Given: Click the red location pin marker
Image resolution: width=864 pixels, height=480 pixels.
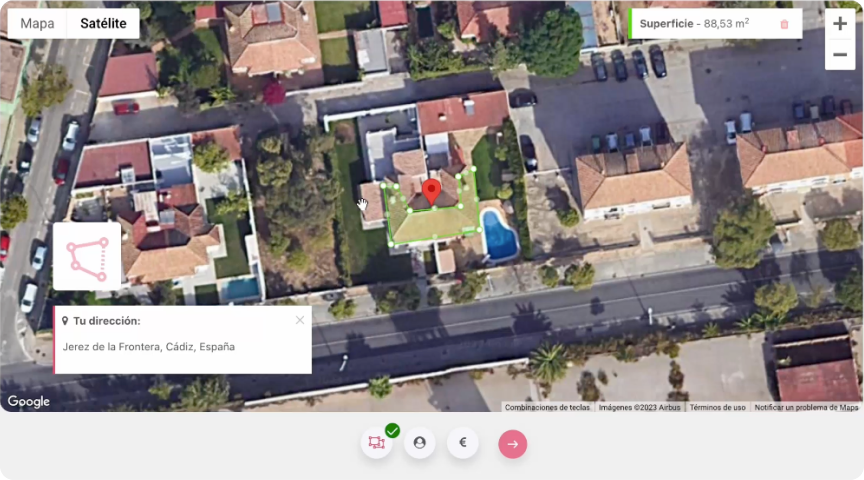Looking at the screenshot, I should pos(431,192).
